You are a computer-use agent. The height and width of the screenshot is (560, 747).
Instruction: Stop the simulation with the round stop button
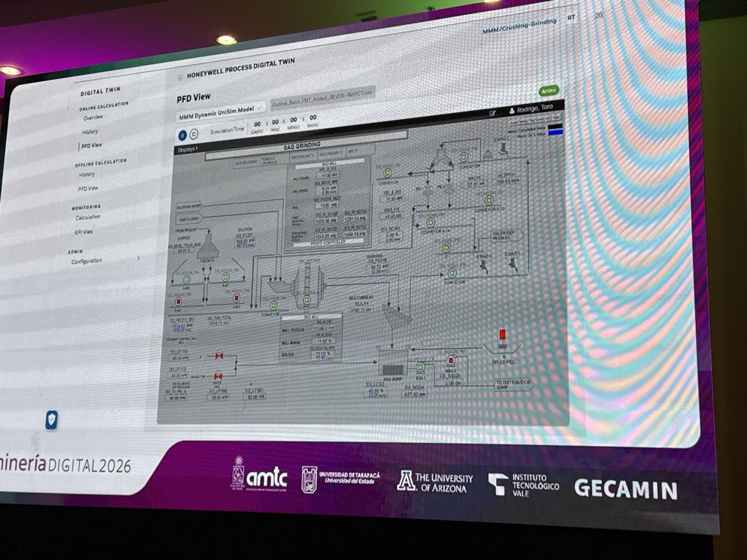194,133
